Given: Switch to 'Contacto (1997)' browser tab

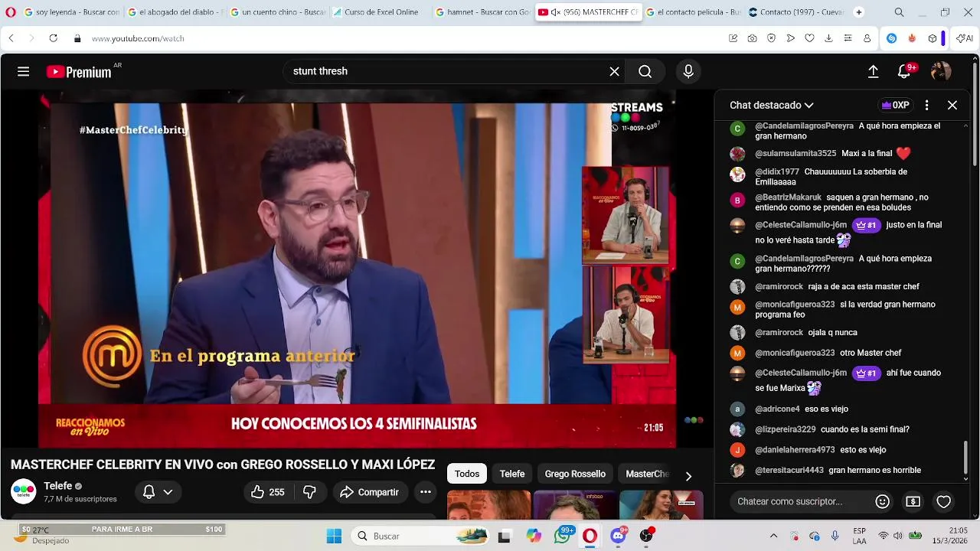Looking at the screenshot, I should coord(795,12).
